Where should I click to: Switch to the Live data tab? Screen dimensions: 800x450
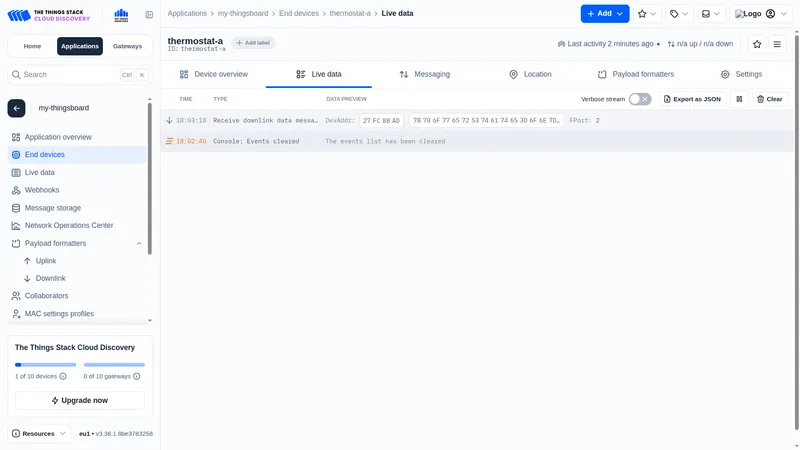(x=318, y=74)
